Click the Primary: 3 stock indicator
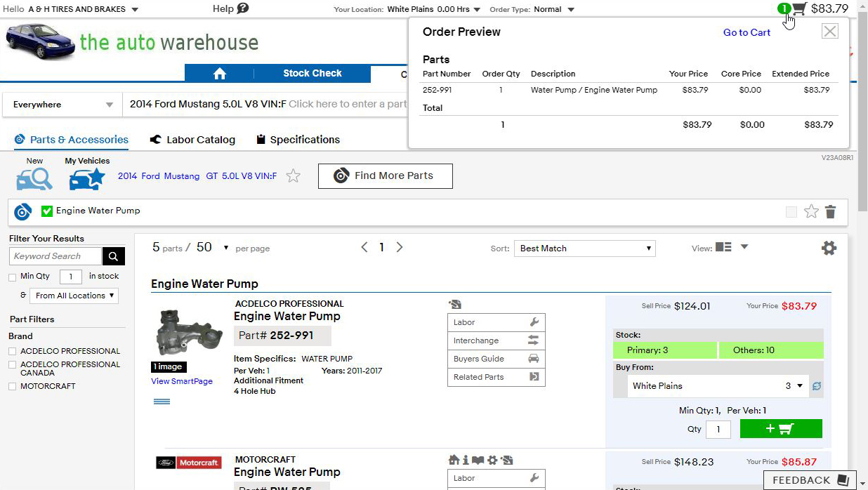This screenshot has width=868, height=490. pyautogui.click(x=664, y=350)
